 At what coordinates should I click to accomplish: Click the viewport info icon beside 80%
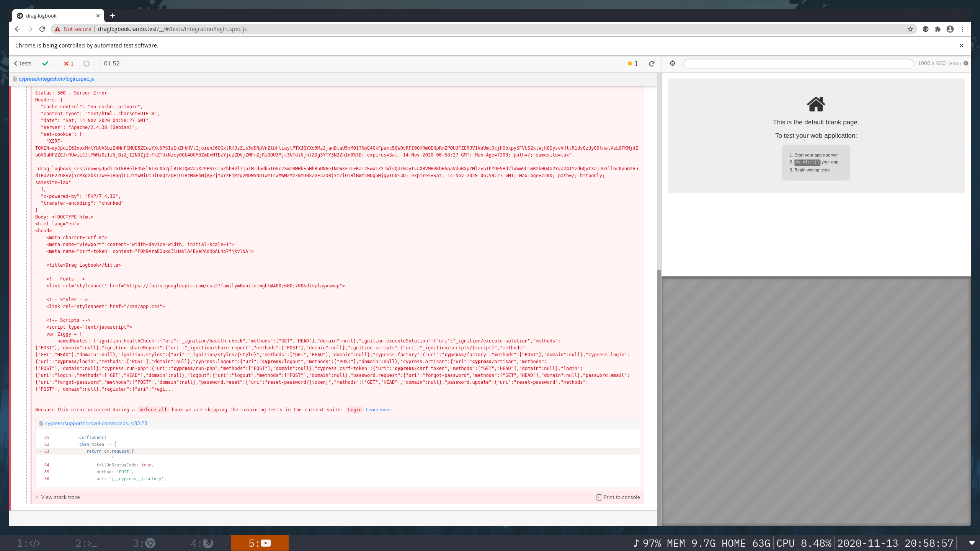(x=965, y=64)
